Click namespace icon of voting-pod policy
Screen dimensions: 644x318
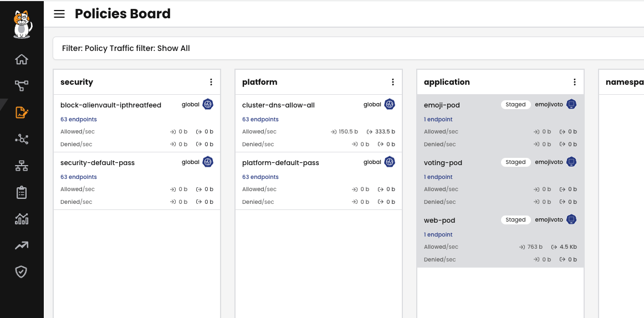(571, 162)
